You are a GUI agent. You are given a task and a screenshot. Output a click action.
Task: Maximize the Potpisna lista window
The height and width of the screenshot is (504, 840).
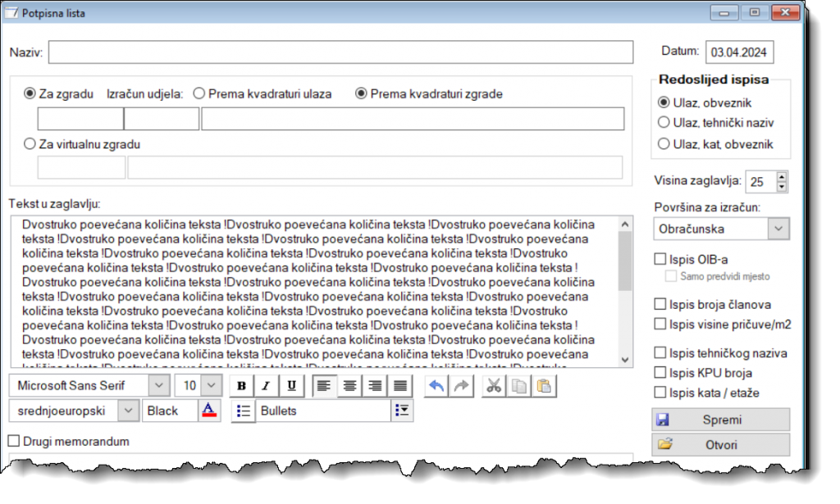(x=755, y=12)
